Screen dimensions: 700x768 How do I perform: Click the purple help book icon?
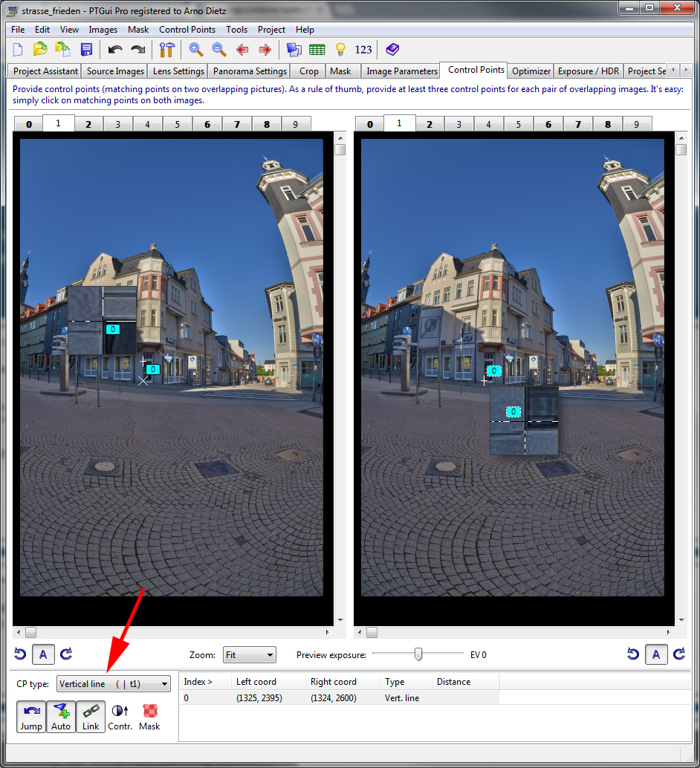click(x=392, y=50)
